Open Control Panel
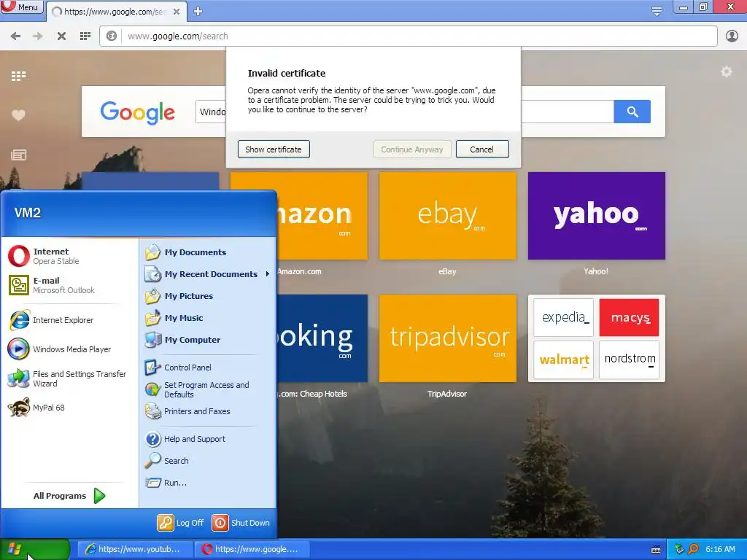The height and width of the screenshot is (560, 747). pyautogui.click(x=208, y=367)
